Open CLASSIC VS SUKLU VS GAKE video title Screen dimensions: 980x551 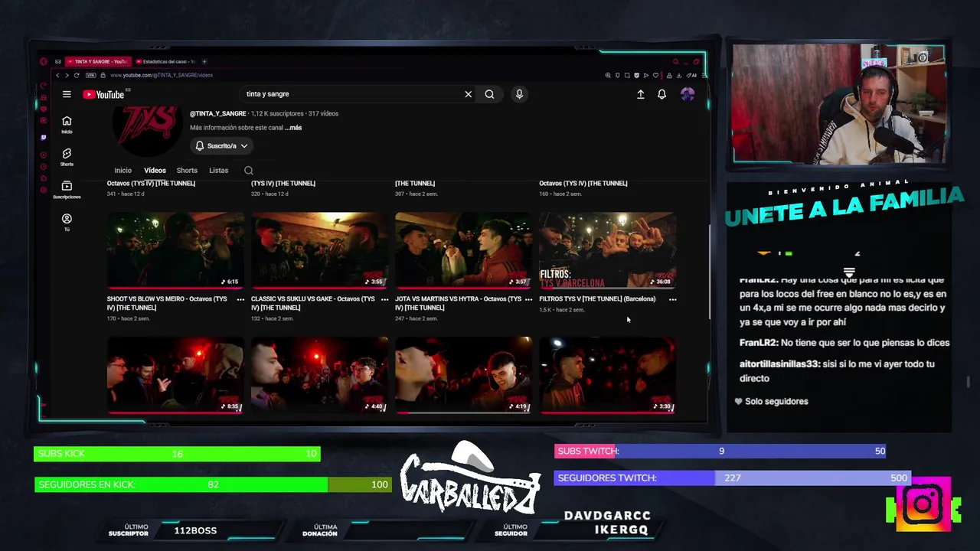312,303
